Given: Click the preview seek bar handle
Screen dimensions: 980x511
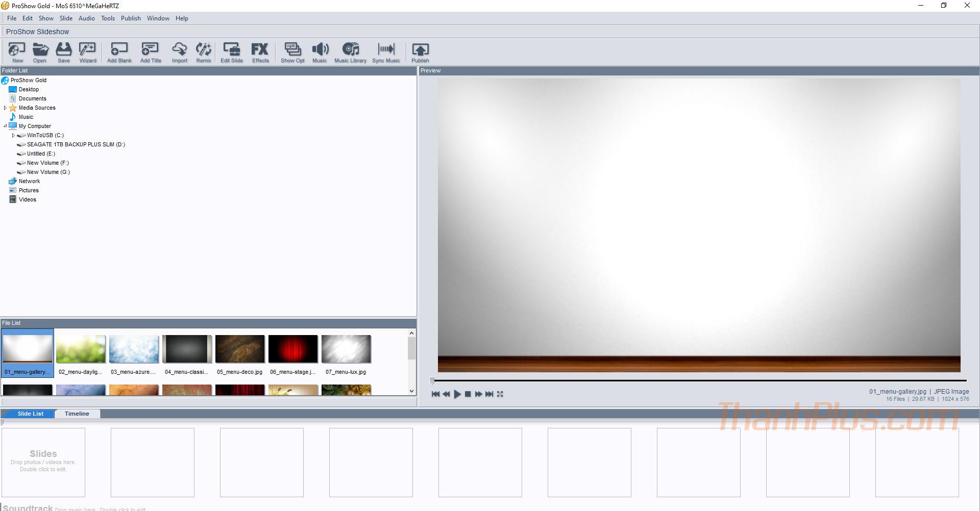Looking at the screenshot, I should point(432,380).
